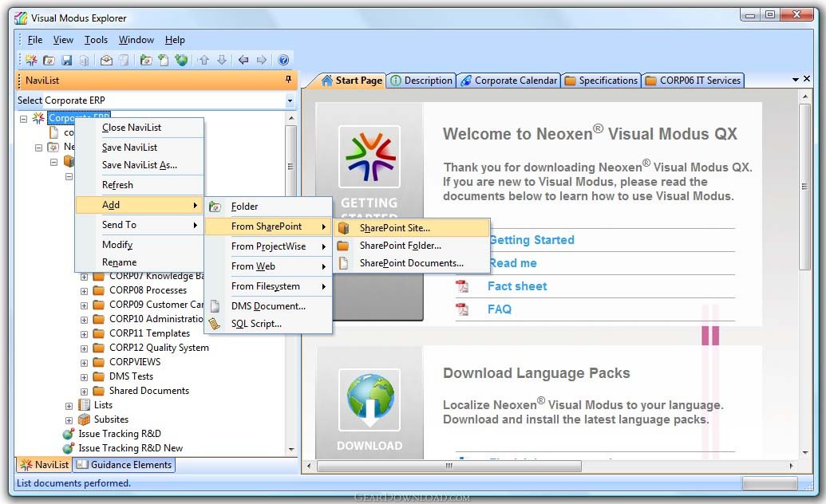Image resolution: width=826 pixels, height=504 pixels.
Task: Click the Back arrow toolbar icon
Action: (x=243, y=60)
